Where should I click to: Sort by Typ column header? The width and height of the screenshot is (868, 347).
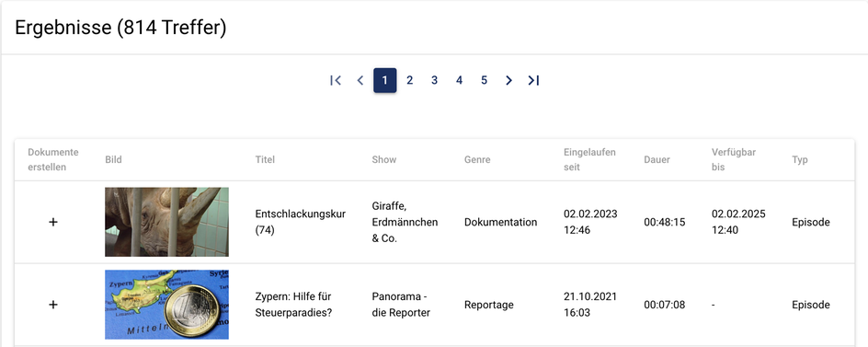coord(799,159)
